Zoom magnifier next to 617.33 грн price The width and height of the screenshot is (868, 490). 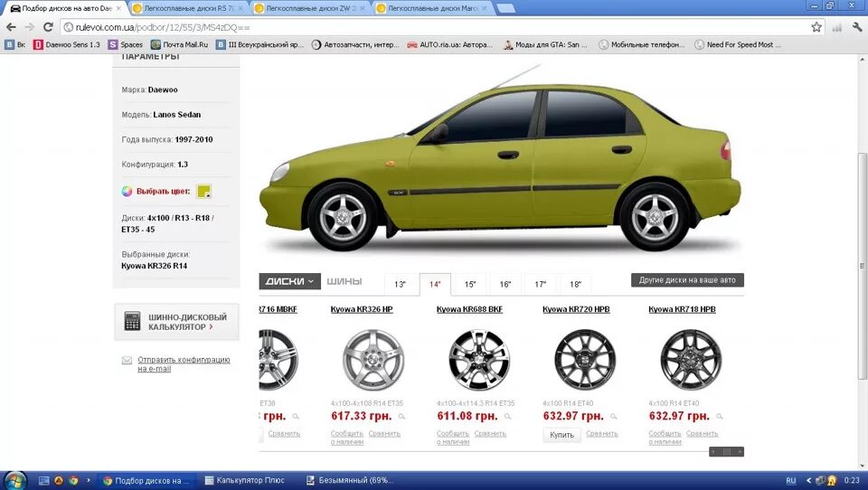coord(401,417)
